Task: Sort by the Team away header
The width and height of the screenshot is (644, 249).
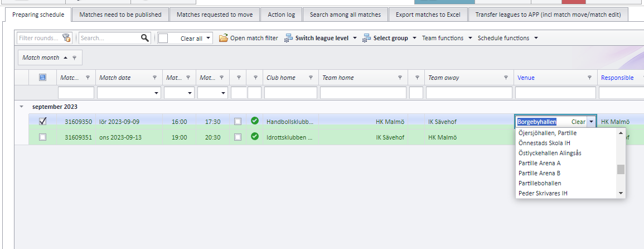Action: click(444, 78)
